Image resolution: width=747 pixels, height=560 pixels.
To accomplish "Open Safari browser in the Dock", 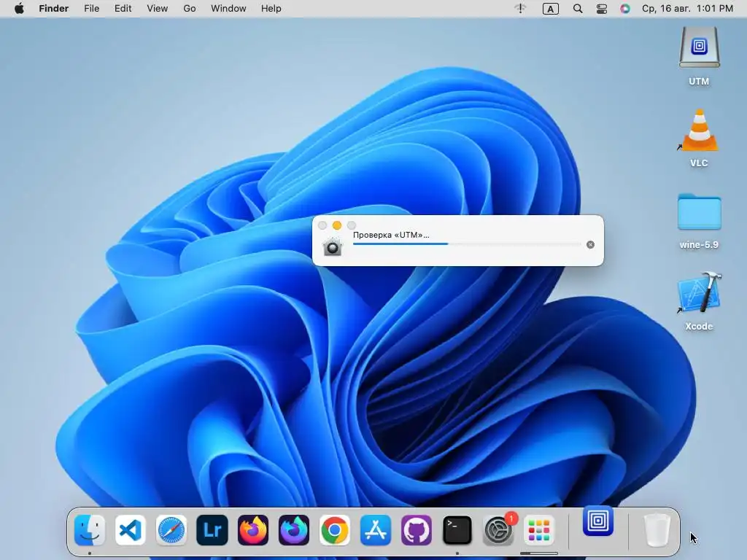I will (x=171, y=530).
